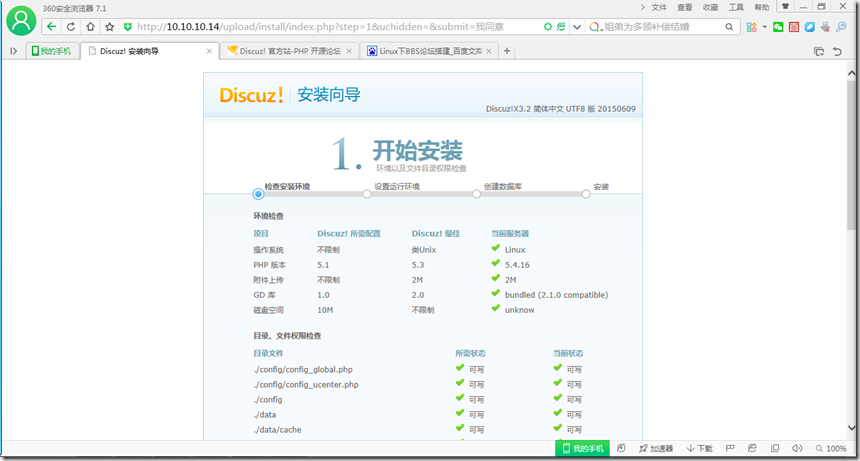Click the bundled (2.1.0 compatible) value
The height and width of the screenshot is (461, 860).
pyautogui.click(x=556, y=295)
